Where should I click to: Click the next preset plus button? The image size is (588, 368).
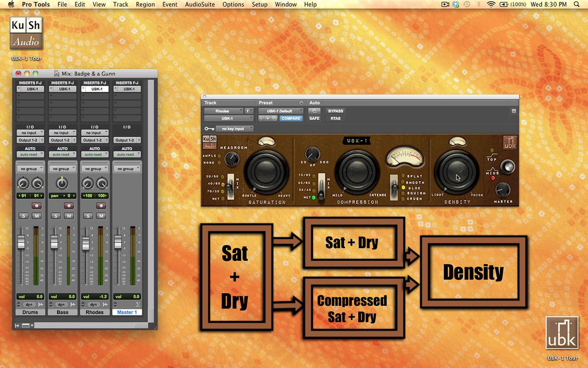click(268, 118)
